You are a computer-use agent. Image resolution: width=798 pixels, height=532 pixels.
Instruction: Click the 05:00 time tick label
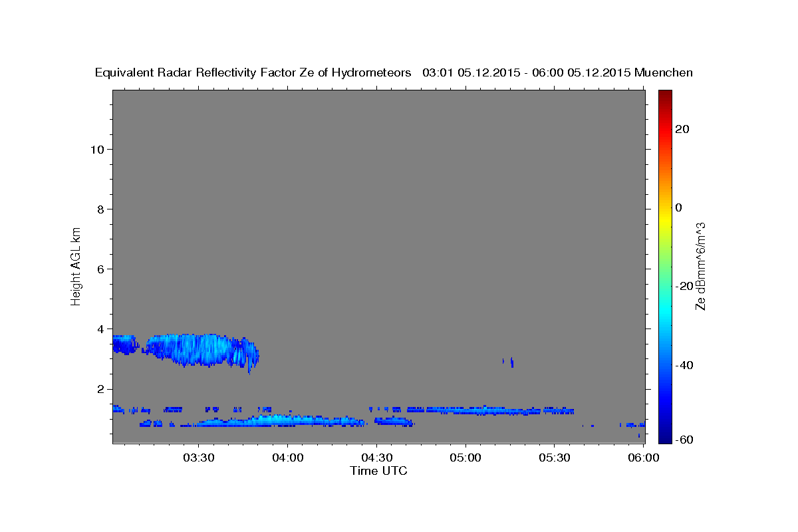(466, 458)
